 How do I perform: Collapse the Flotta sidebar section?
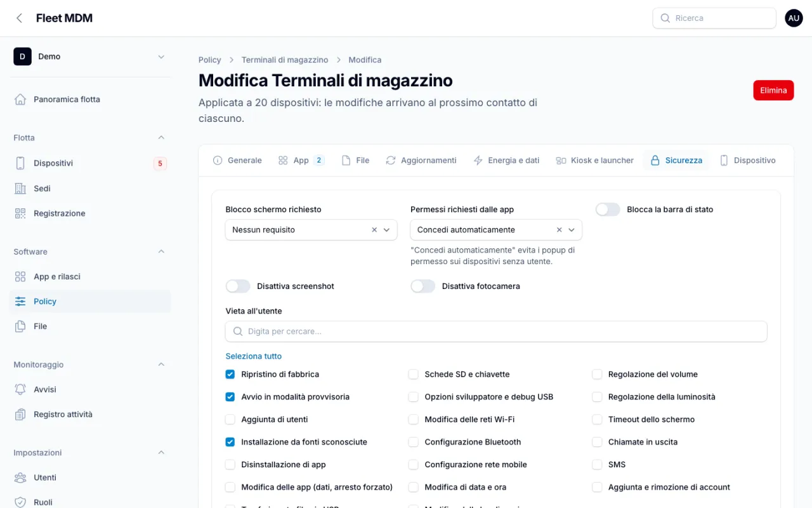click(161, 138)
